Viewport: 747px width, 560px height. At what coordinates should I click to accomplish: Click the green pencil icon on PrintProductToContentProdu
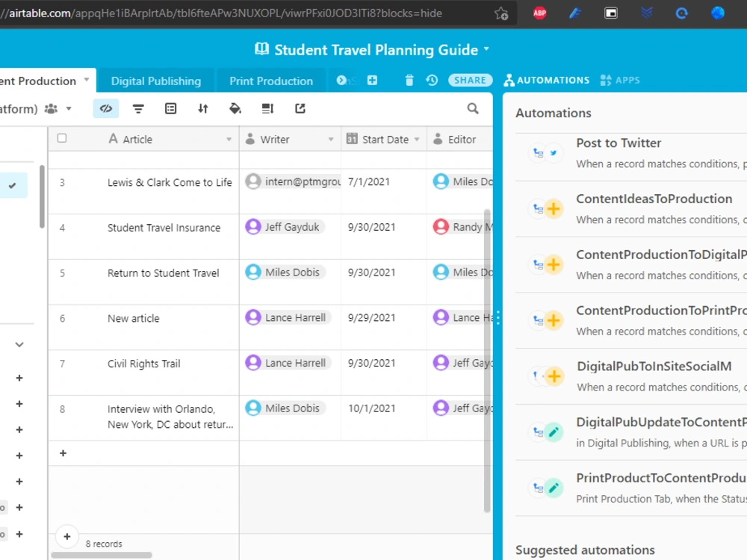pos(554,488)
